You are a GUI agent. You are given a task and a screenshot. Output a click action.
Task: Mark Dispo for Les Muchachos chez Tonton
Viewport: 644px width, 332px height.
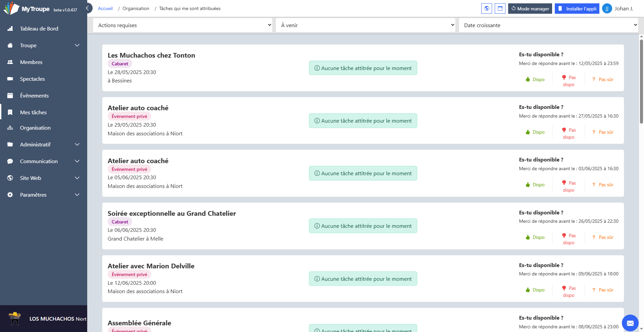(x=535, y=79)
